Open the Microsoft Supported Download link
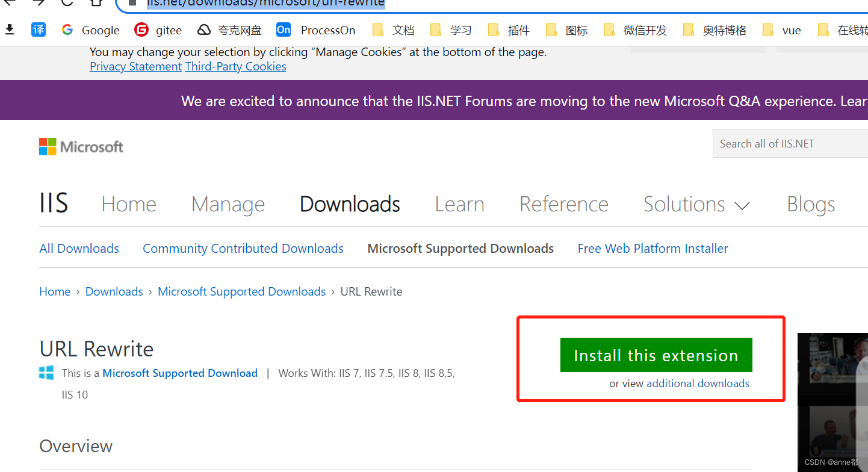The height and width of the screenshot is (472, 868). click(180, 373)
